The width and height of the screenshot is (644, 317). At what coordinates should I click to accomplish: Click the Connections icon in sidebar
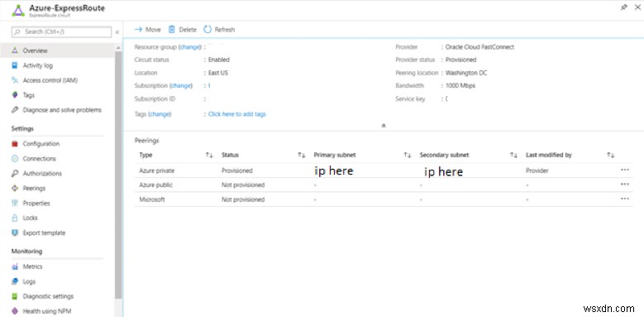15,159
